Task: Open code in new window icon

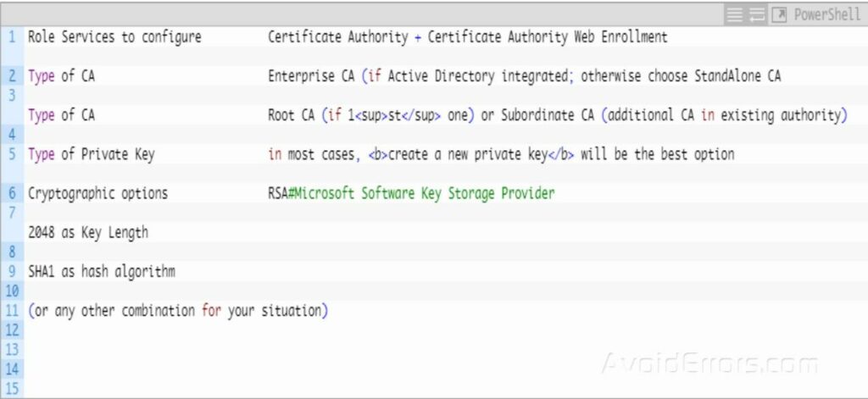Action: coord(778,15)
